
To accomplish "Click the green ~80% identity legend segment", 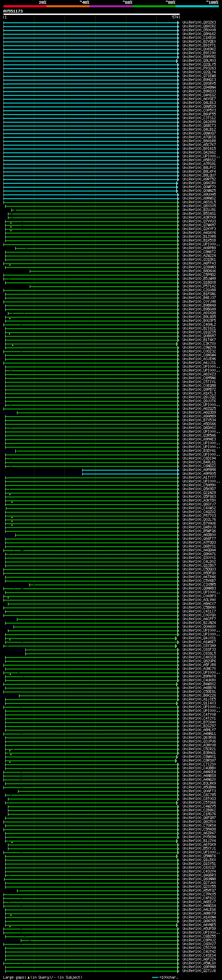I will point(154,6).
